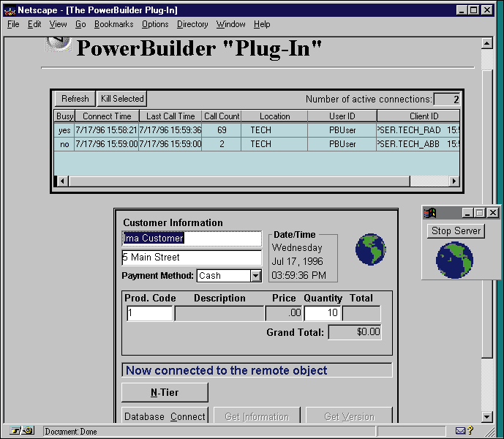504x439 pixels.
Task: Click the Grand Total $0.00 field
Action: point(355,332)
